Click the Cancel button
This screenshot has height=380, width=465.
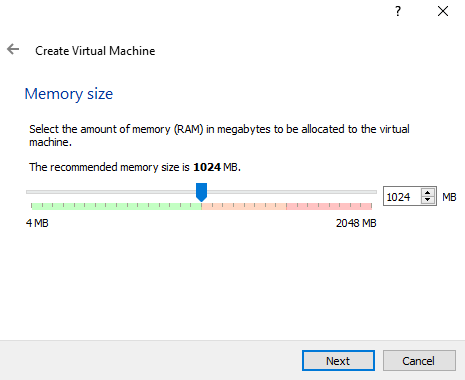419,361
